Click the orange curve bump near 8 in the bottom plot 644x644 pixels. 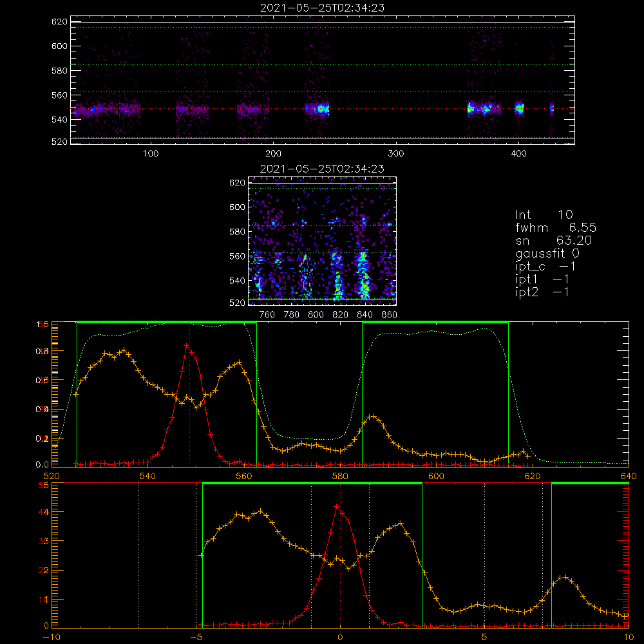click(x=566, y=577)
